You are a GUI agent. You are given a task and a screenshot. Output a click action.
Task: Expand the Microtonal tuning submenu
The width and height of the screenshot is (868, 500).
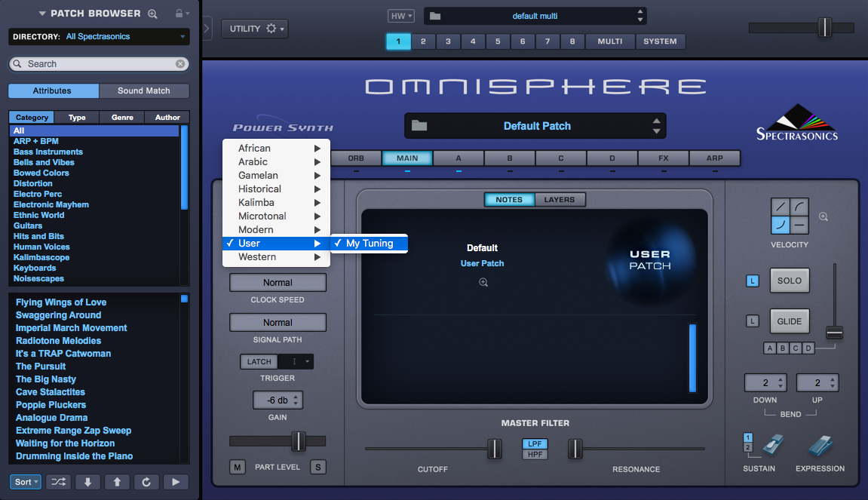(276, 216)
